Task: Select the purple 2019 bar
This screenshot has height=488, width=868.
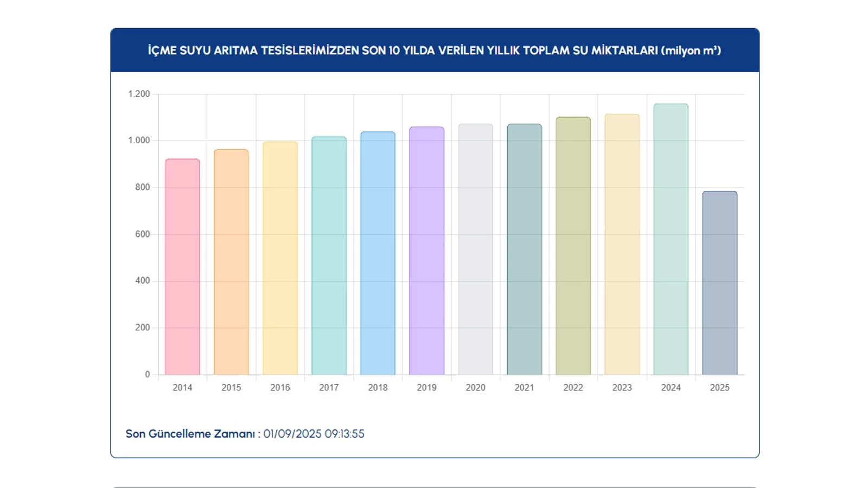Action: tap(426, 251)
